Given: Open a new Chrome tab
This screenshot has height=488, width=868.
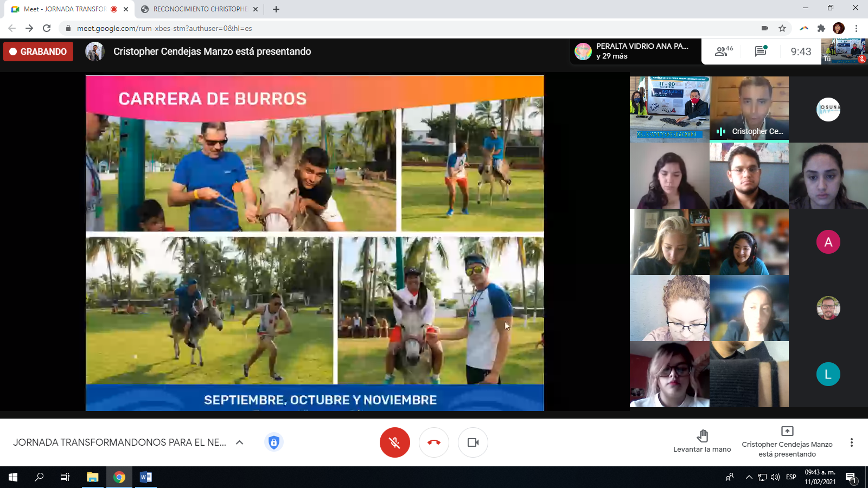Looking at the screenshot, I should click(x=276, y=9).
